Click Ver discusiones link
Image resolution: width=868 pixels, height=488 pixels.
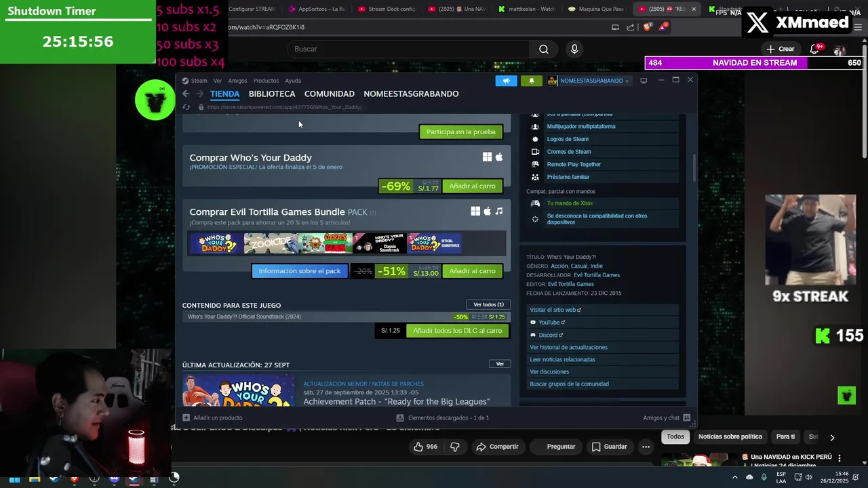(549, 371)
